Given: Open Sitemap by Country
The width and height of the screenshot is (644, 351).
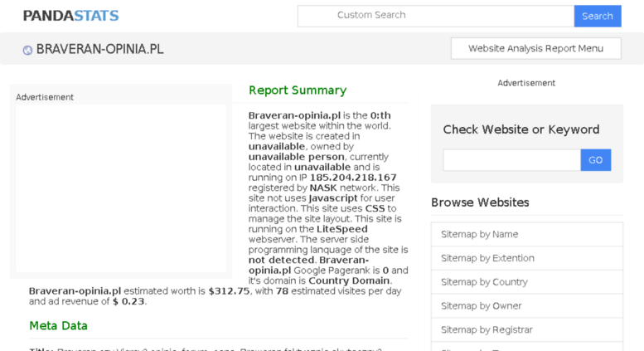Looking at the screenshot, I should pyautogui.click(x=527, y=282).
